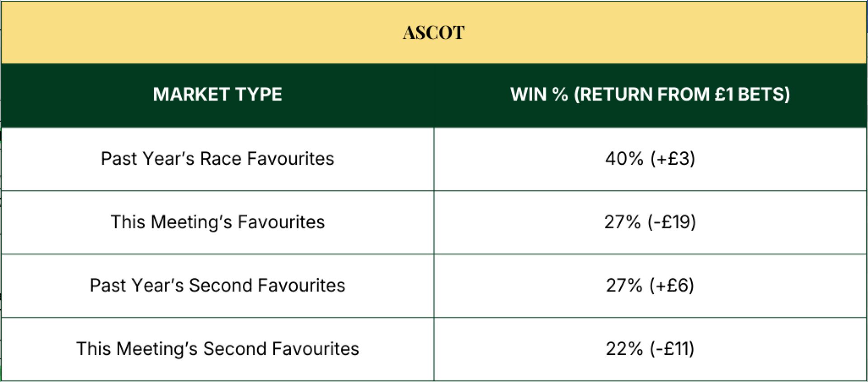The image size is (868, 382).
Task: Select the (+£6) return figure
Action: coord(672,285)
